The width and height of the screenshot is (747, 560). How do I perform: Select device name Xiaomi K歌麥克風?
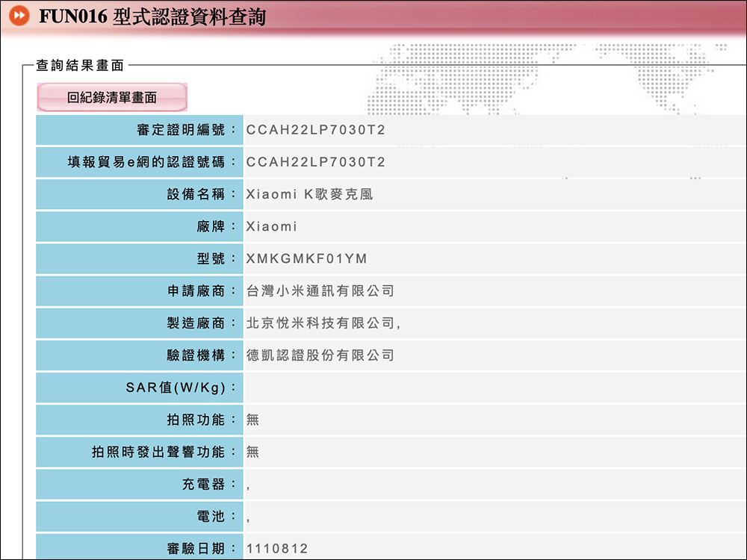coord(310,194)
